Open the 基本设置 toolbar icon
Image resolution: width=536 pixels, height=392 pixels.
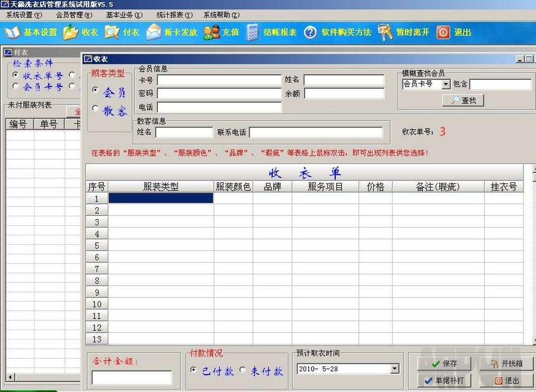[x=13, y=32]
